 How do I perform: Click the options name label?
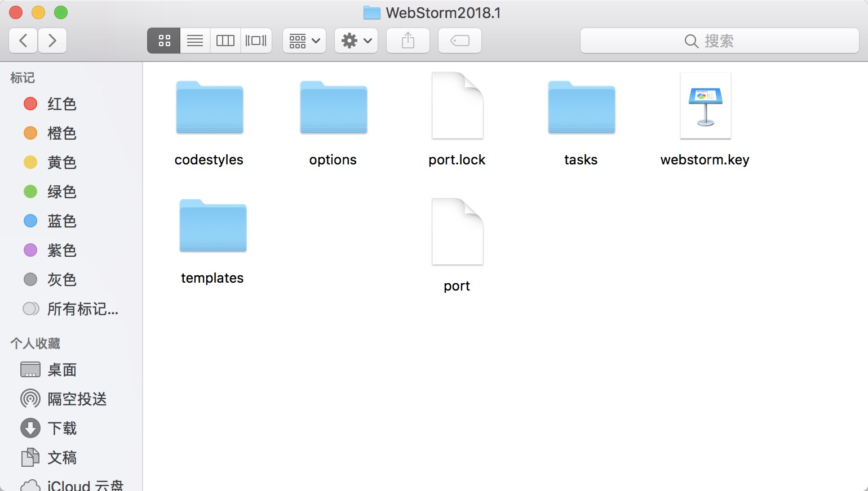(x=333, y=160)
